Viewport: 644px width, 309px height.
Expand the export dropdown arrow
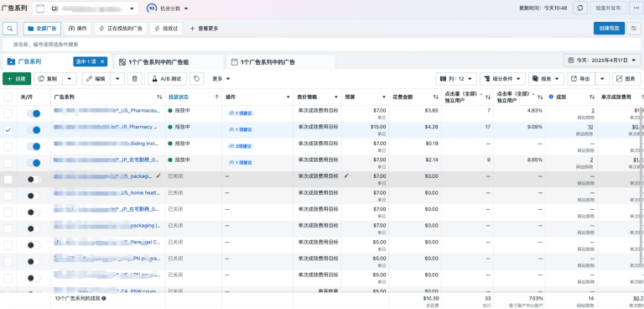[x=602, y=79]
